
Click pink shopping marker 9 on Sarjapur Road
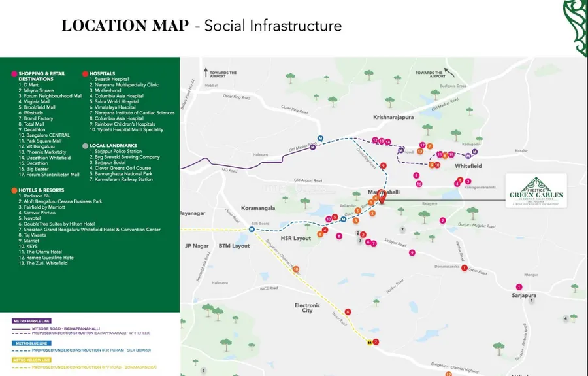pyautogui.click(x=412, y=252)
